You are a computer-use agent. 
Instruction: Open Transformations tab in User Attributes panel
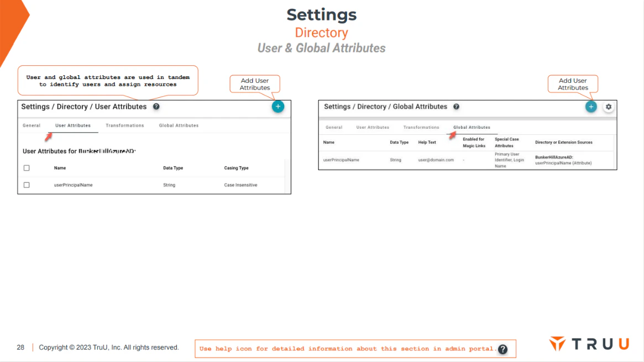click(125, 125)
